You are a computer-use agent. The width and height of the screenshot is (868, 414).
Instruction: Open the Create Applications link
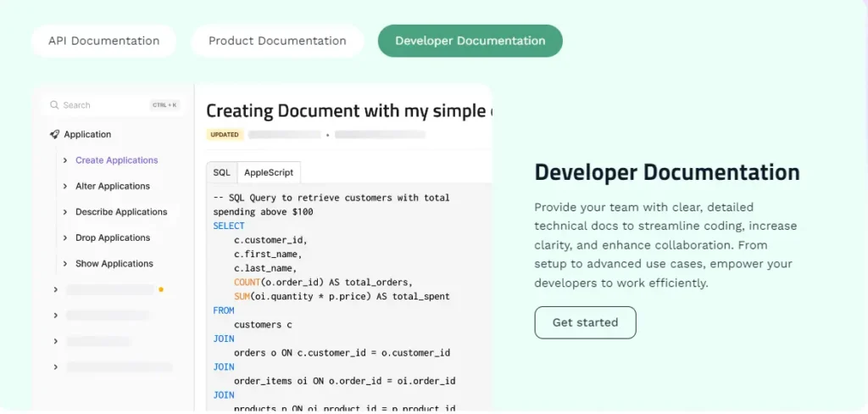(x=117, y=160)
